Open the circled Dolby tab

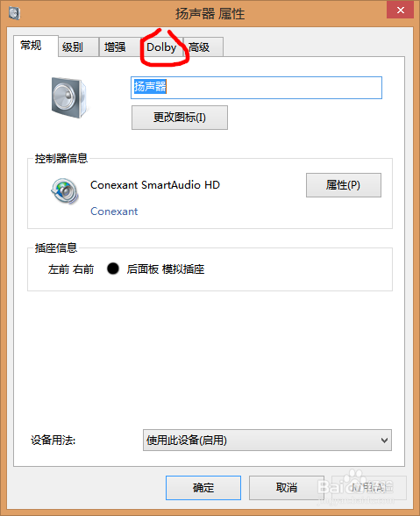click(161, 47)
